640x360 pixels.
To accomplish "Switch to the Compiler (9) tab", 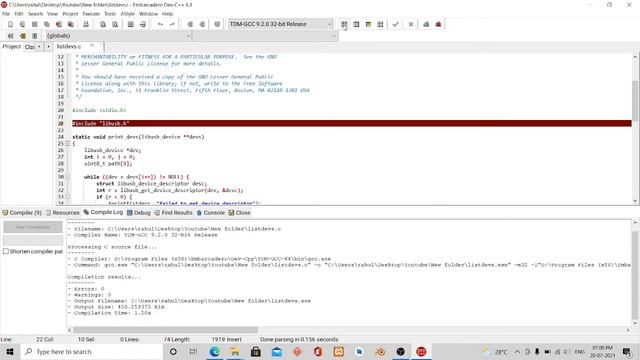I will pyautogui.click(x=22, y=213).
